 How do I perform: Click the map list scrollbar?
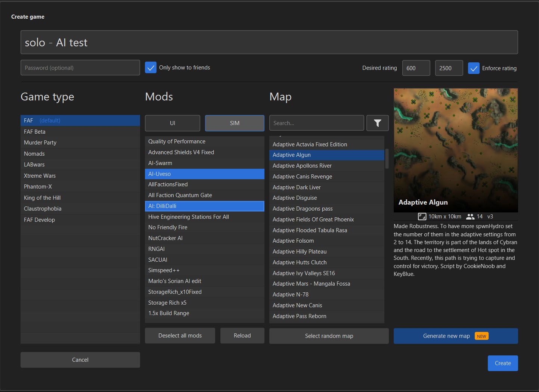(x=387, y=159)
